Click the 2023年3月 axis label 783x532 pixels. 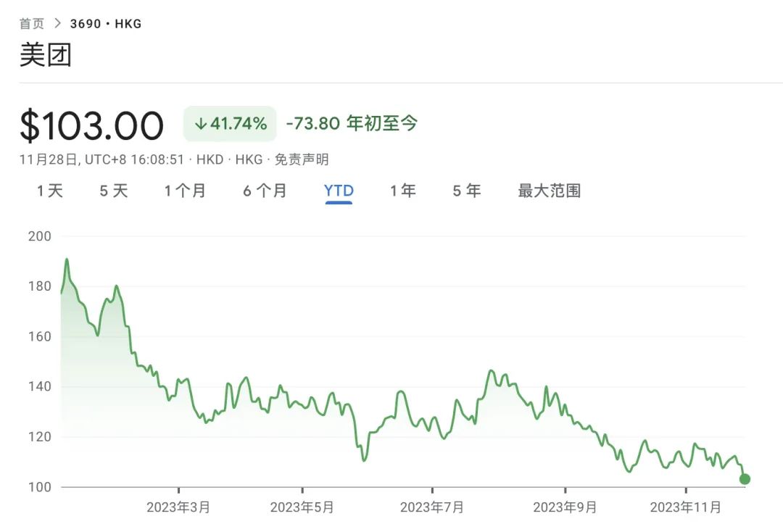coord(178,507)
